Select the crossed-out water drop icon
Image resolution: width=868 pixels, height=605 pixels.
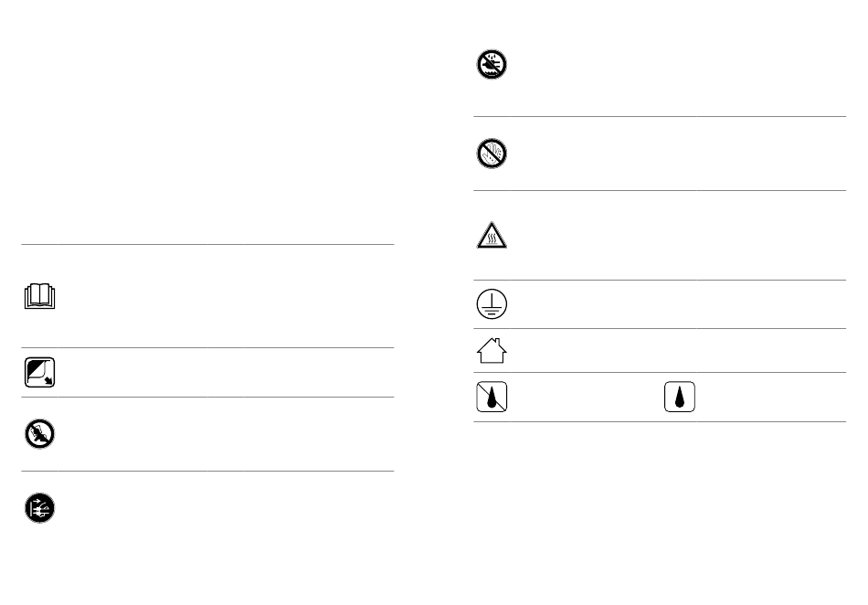[x=492, y=397]
